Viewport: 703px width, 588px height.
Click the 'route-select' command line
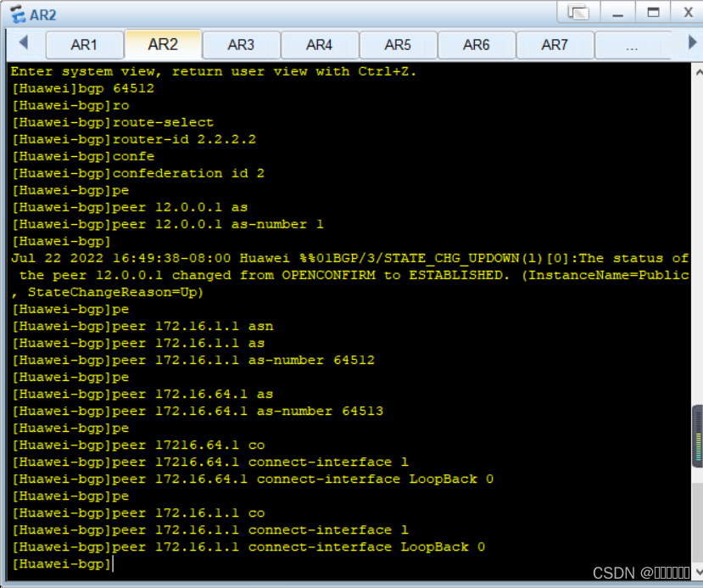click(x=113, y=122)
